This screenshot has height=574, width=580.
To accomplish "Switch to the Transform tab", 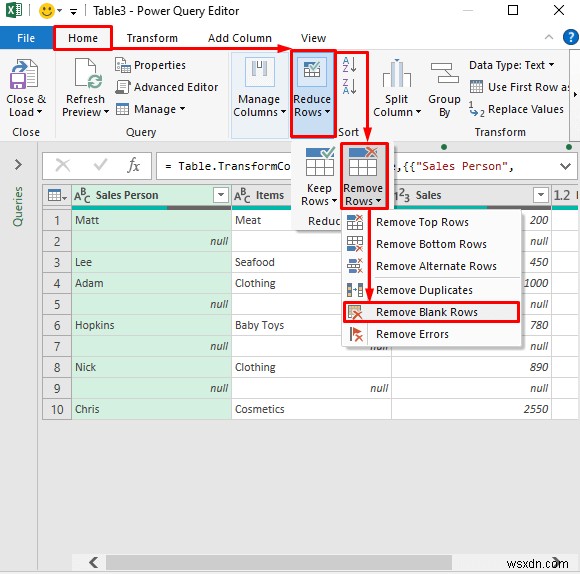I will click(x=152, y=38).
